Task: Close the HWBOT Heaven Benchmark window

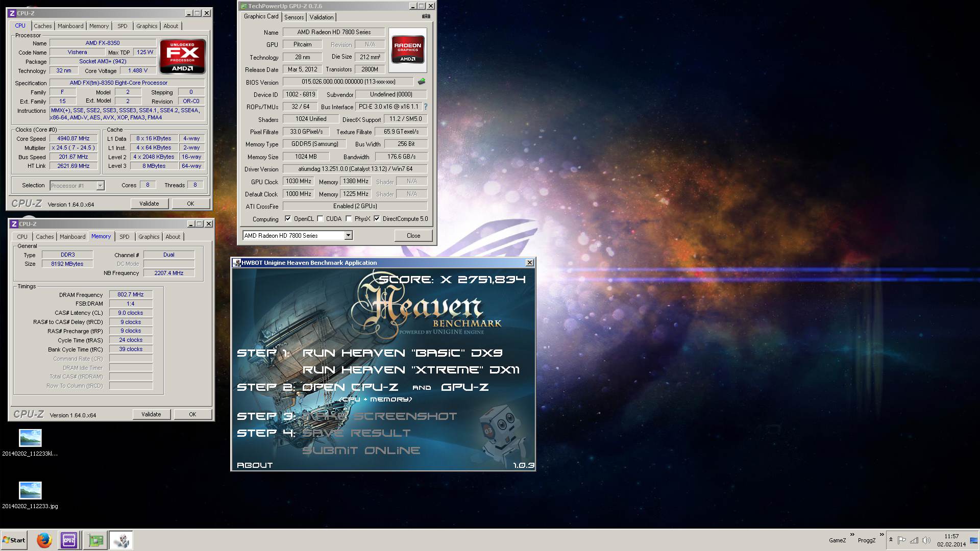Action: (530, 263)
